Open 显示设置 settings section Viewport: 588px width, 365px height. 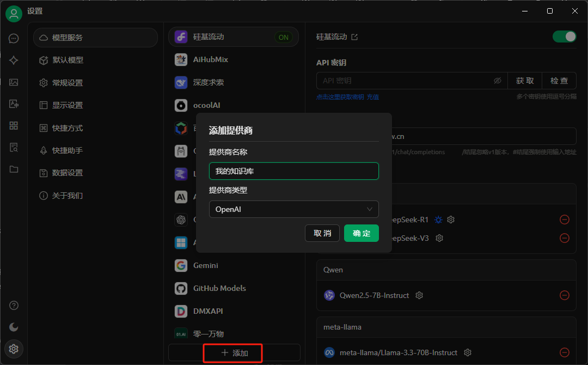pyautogui.click(x=96, y=105)
